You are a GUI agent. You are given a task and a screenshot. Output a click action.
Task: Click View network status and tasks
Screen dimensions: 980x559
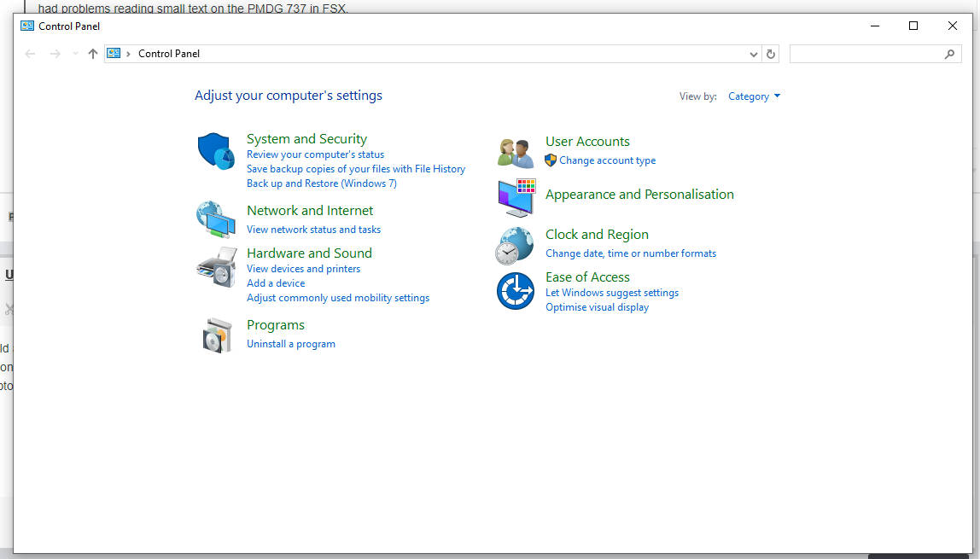click(x=314, y=230)
